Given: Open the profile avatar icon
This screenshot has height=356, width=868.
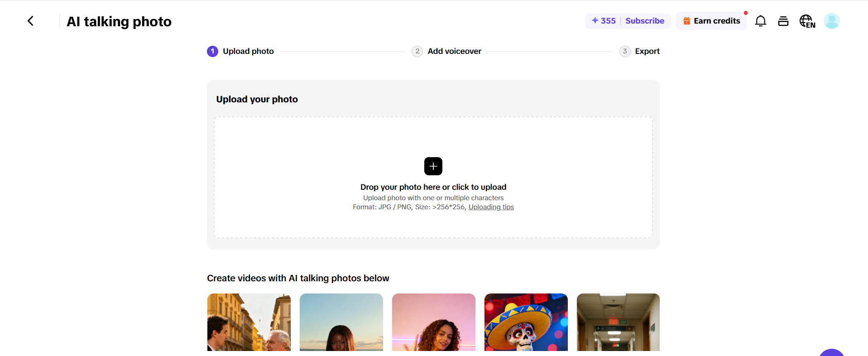Looking at the screenshot, I should (x=831, y=21).
